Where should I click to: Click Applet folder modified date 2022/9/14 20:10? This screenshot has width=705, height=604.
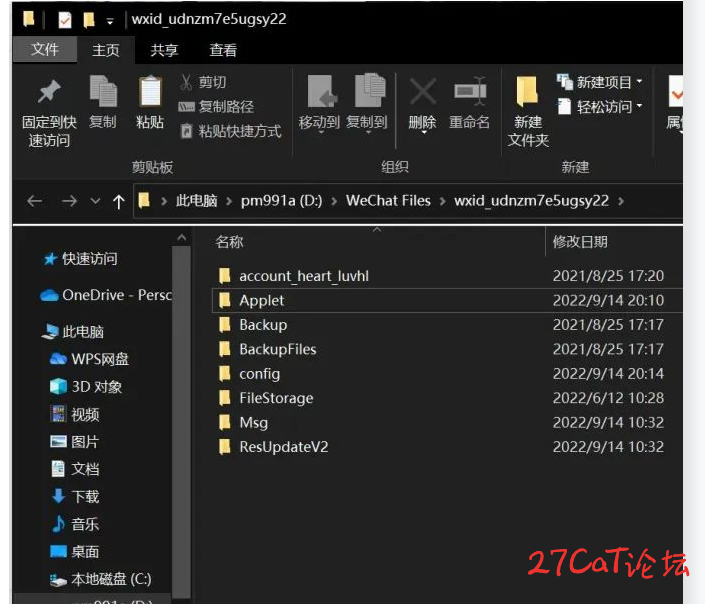(608, 300)
